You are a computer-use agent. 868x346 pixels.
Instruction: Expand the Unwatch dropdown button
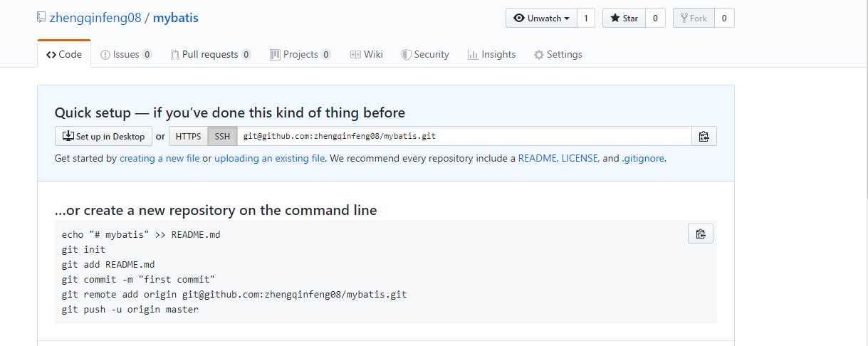541,18
